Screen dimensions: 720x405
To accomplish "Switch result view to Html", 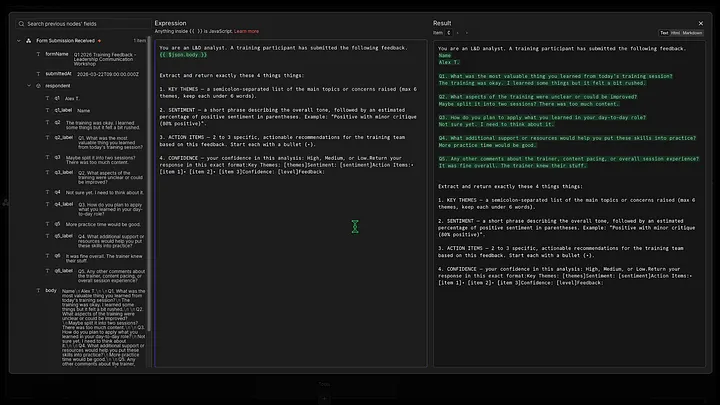I will pyautogui.click(x=675, y=33).
